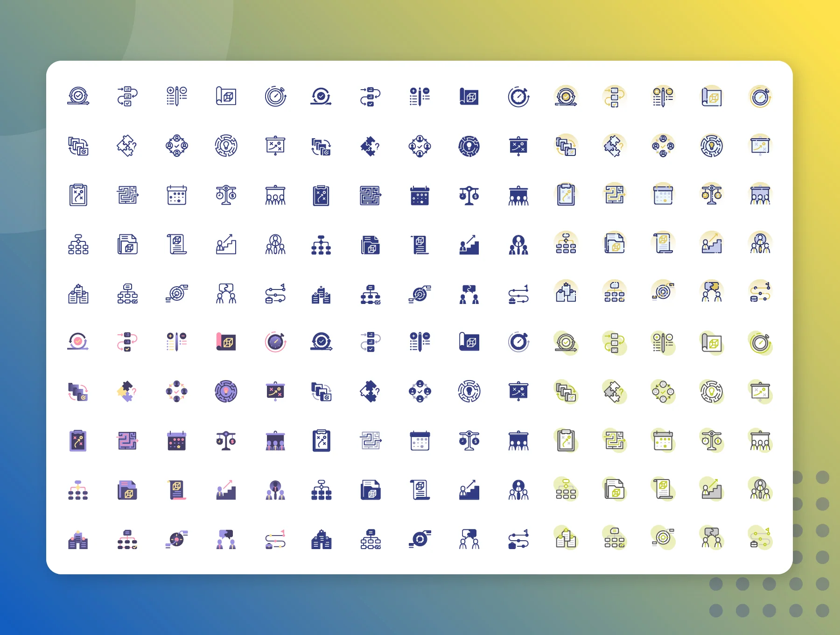Click the yellow-accent workflow steps icon

615,96
